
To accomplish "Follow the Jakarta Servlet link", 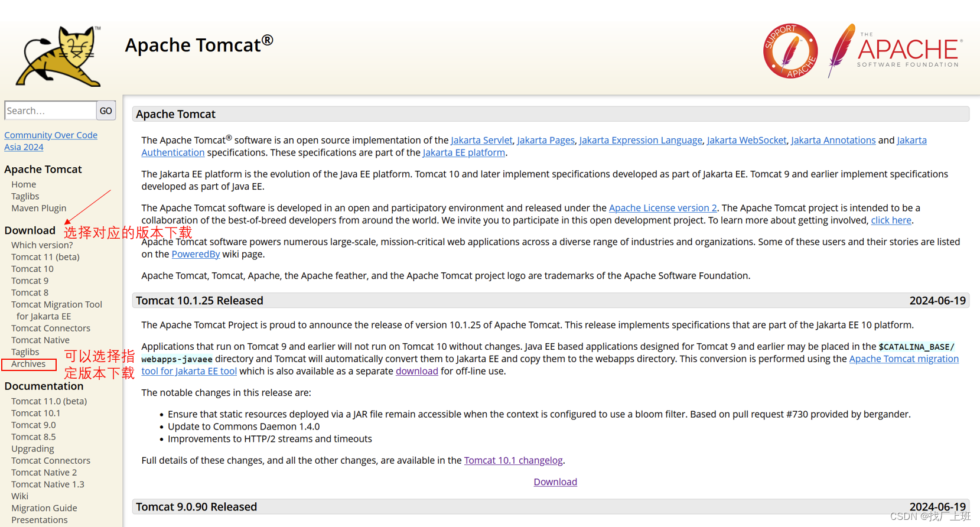I will pyautogui.click(x=481, y=140).
